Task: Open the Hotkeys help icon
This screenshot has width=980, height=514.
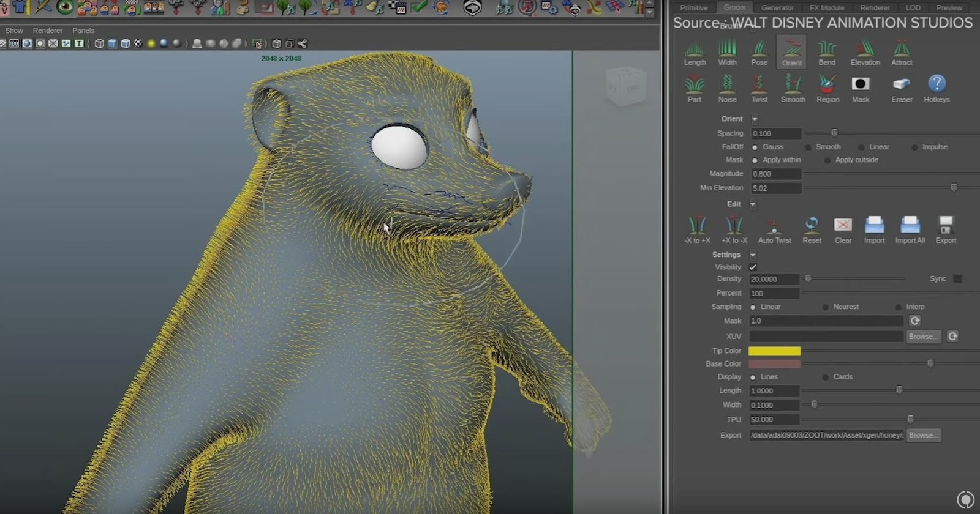Action: point(937,89)
